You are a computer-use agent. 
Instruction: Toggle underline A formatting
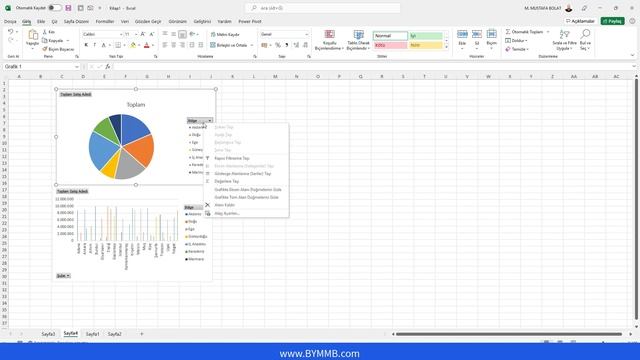tap(104, 45)
